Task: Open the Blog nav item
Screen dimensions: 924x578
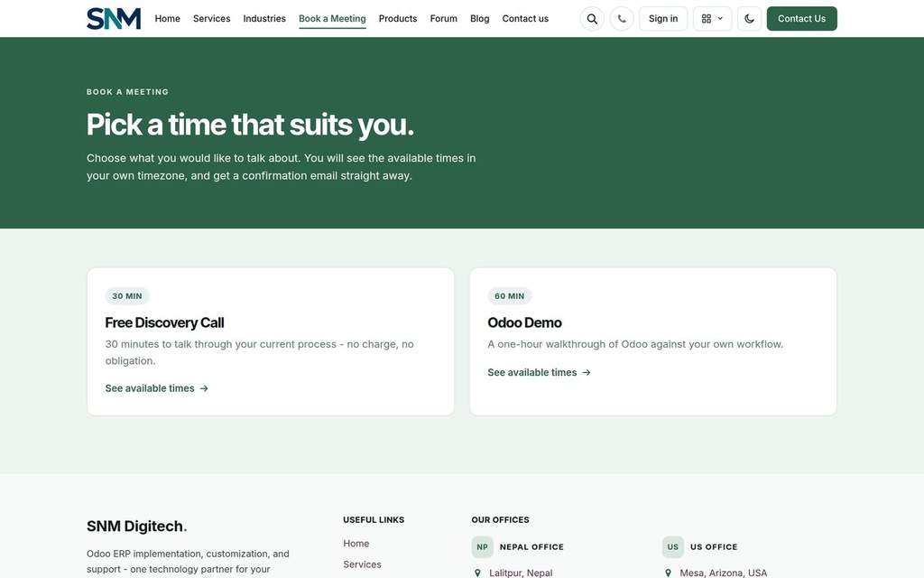Action: [480, 18]
